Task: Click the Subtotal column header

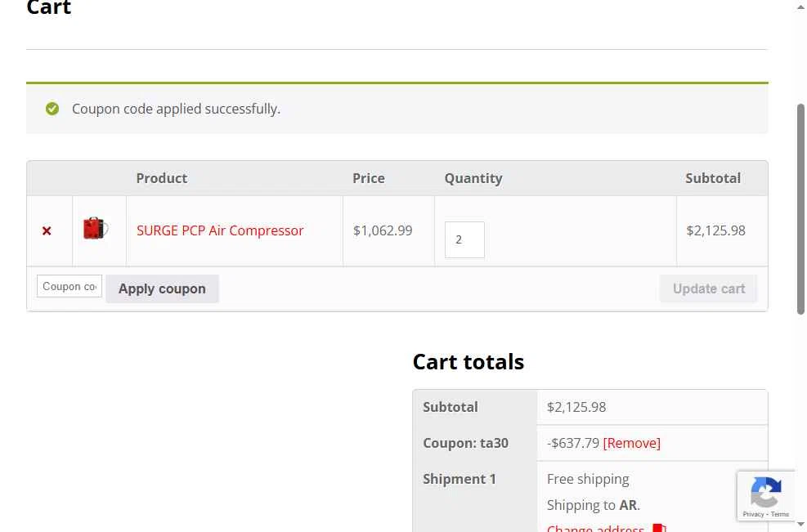Action: tap(713, 178)
